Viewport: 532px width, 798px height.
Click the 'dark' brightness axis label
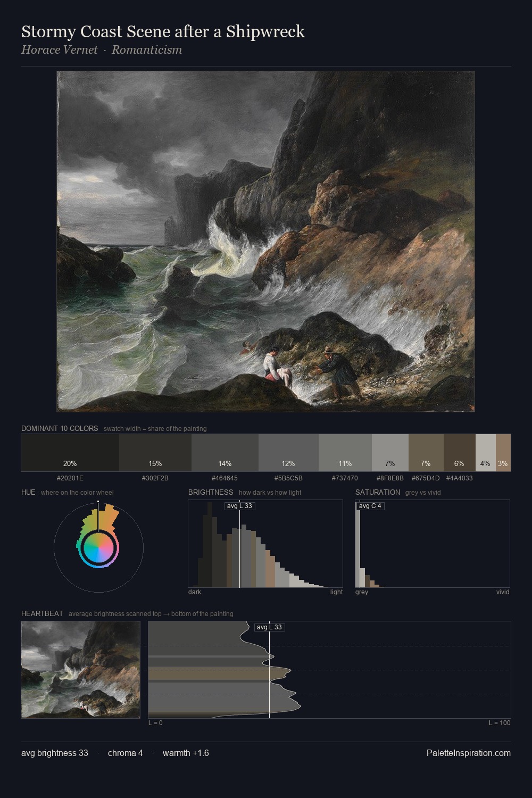pos(195,592)
